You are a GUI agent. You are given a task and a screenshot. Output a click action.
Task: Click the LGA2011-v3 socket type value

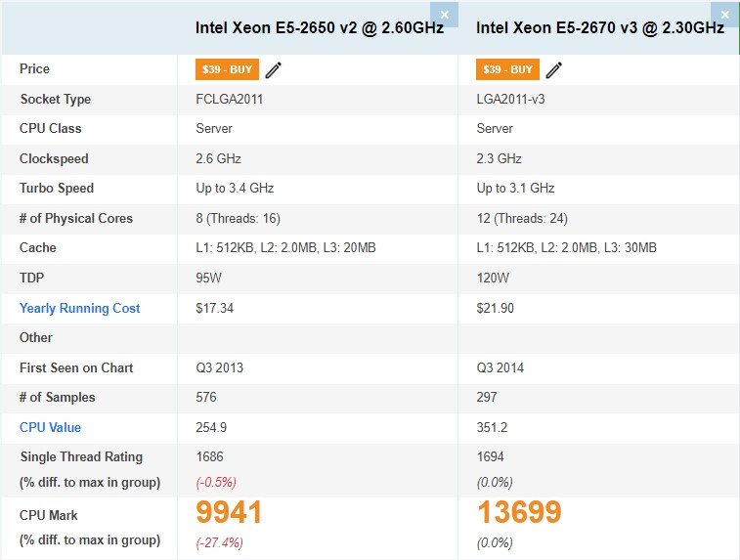[x=510, y=99]
